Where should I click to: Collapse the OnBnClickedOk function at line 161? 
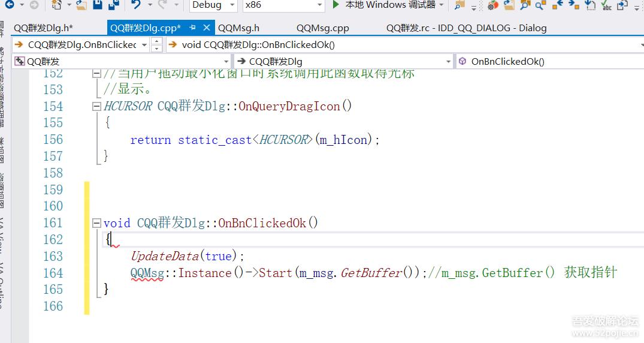pyautogui.click(x=96, y=223)
